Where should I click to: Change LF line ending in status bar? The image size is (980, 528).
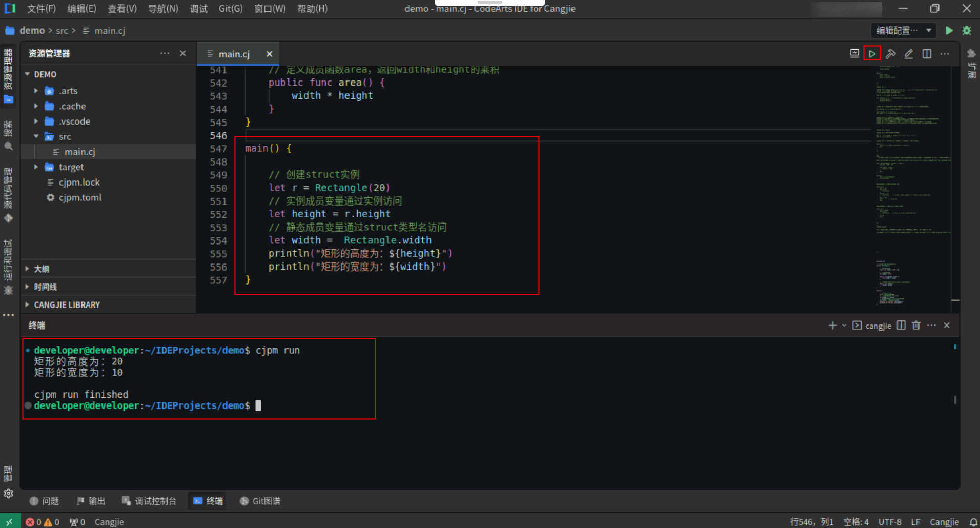click(x=915, y=522)
